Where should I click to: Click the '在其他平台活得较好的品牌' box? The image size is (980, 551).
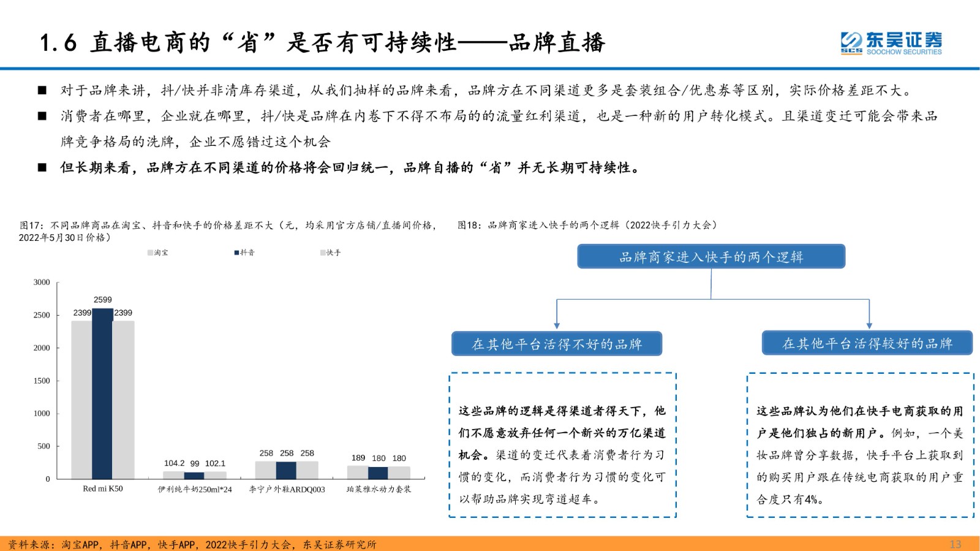pyautogui.click(x=867, y=343)
